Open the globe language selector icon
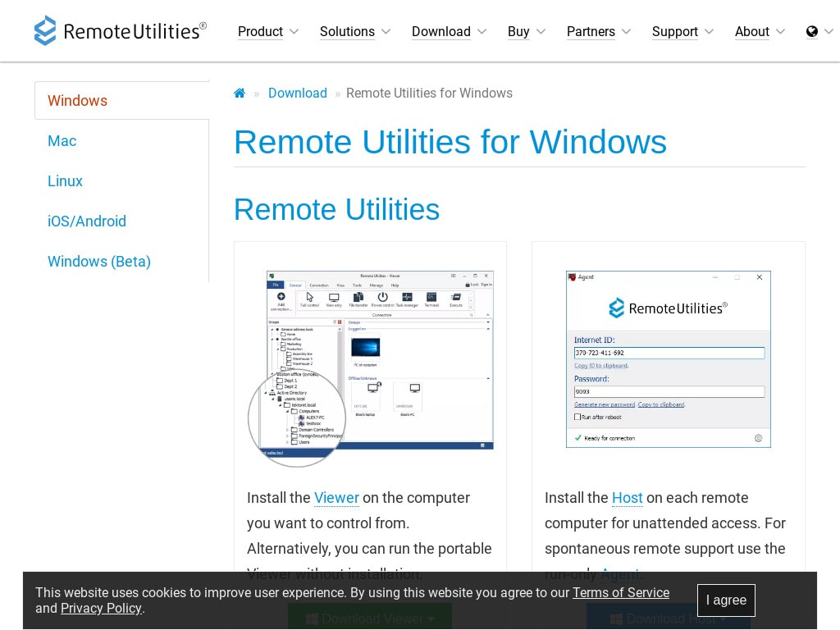Image resolution: width=840 pixels, height=630 pixels. click(810, 31)
